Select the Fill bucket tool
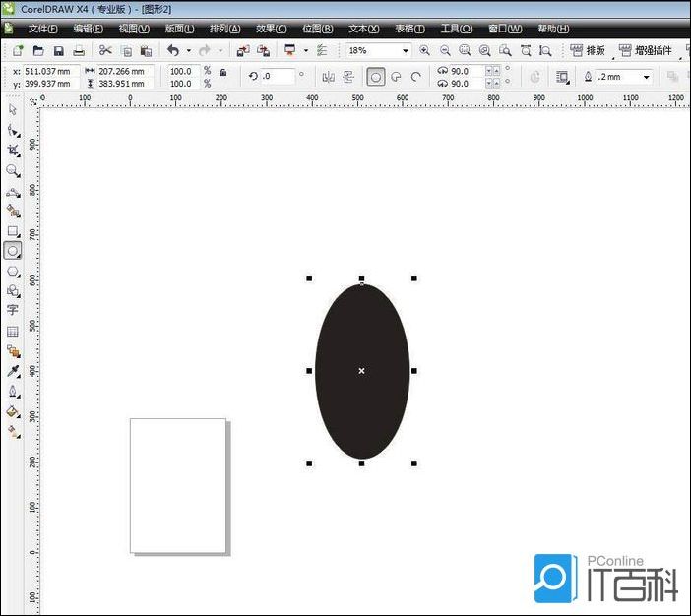Viewport: 691px width, 616px height. tap(13, 411)
